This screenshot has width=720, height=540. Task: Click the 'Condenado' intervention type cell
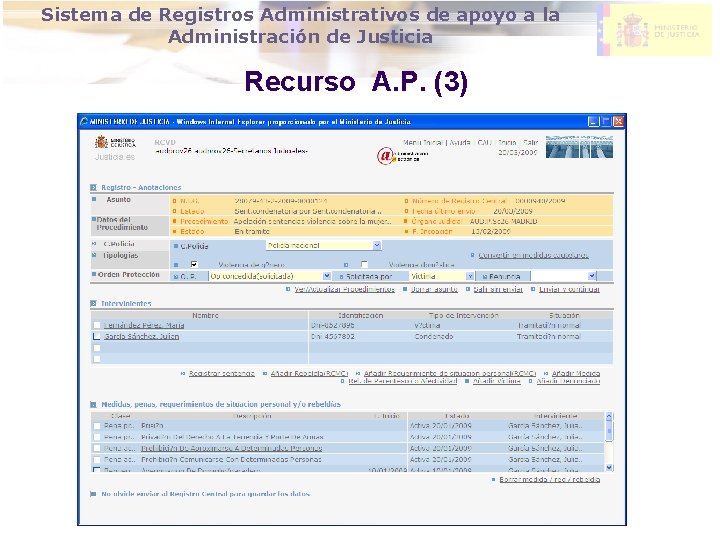point(434,336)
